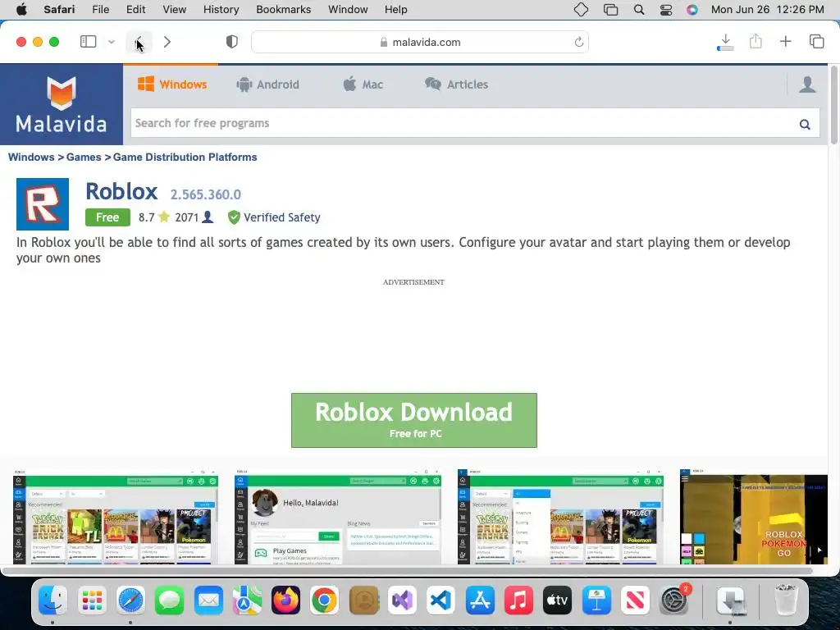This screenshot has height=630, width=840.
Task: Add a new tab with the plus icon
Action: coord(785,41)
